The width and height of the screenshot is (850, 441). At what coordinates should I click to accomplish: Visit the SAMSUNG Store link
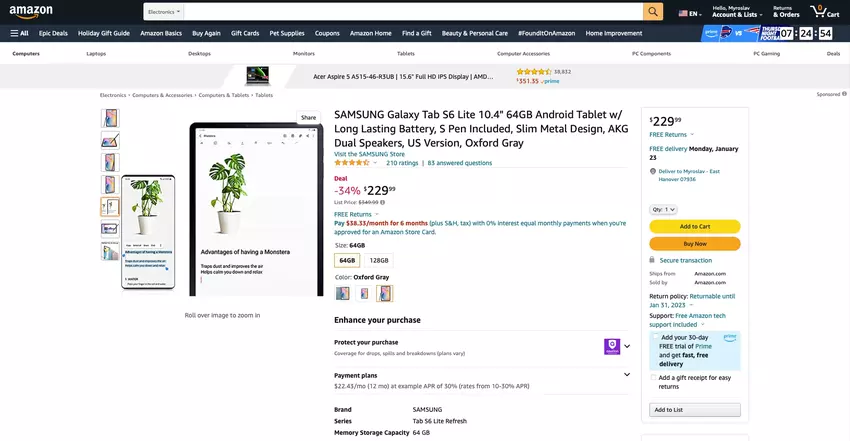click(369, 154)
